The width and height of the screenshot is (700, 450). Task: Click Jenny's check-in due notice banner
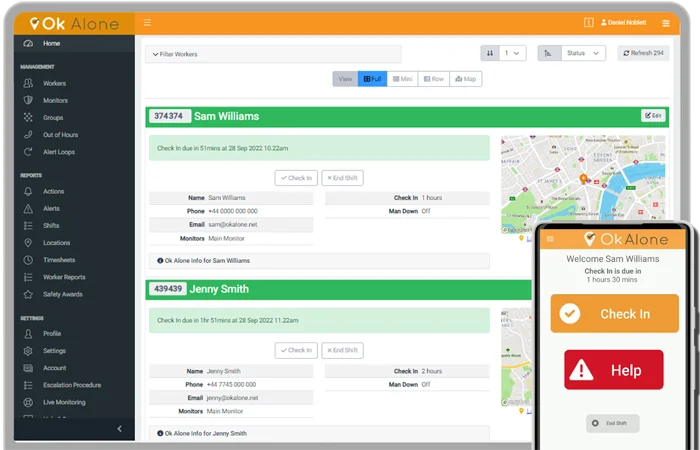point(319,321)
